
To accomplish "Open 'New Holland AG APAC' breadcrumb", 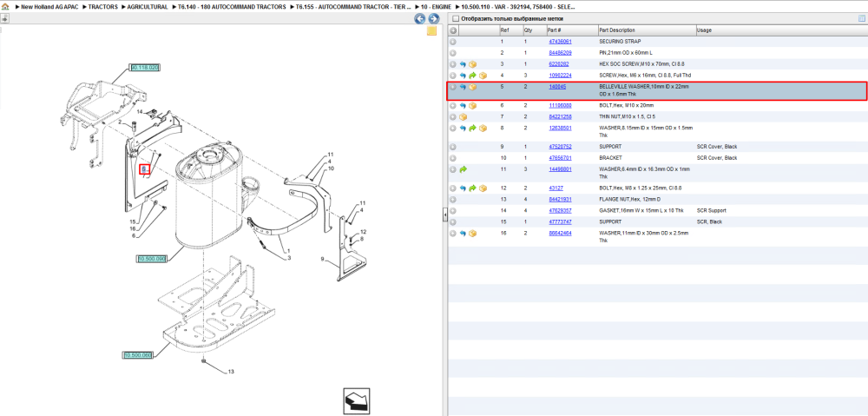I will (x=49, y=7).
